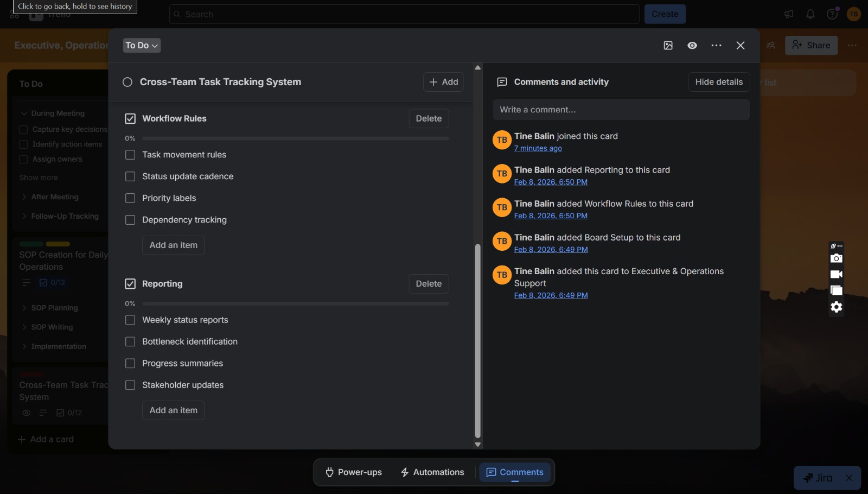Delete the Reporting checklist
This screenshot has width=868, height=494.
pyautogui.click(x=429, y=284)
